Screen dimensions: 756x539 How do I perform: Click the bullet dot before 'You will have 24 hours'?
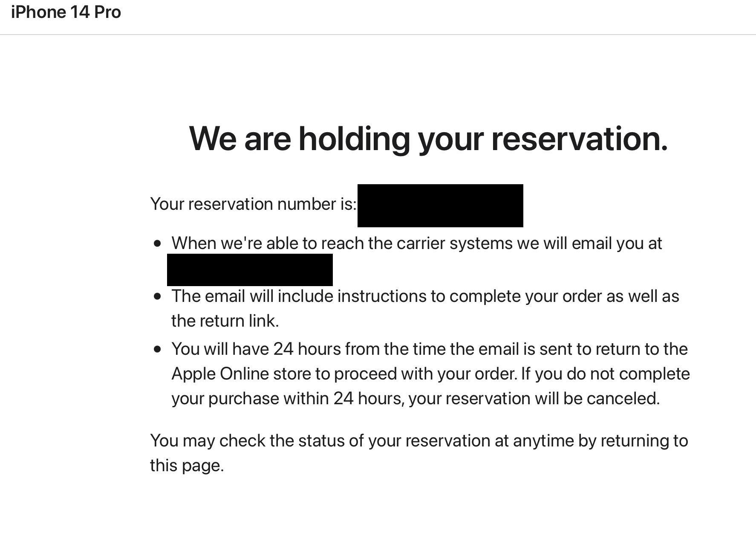pyautogui.click(x=158, y=350)
